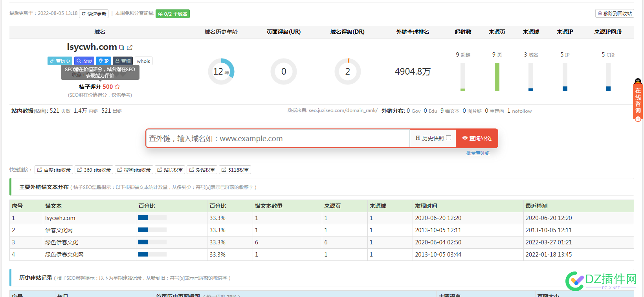Click the 主要外链锚文本分布 section title
The height and width of the screenshot is (297, 644).
click(x=44, y=187)
